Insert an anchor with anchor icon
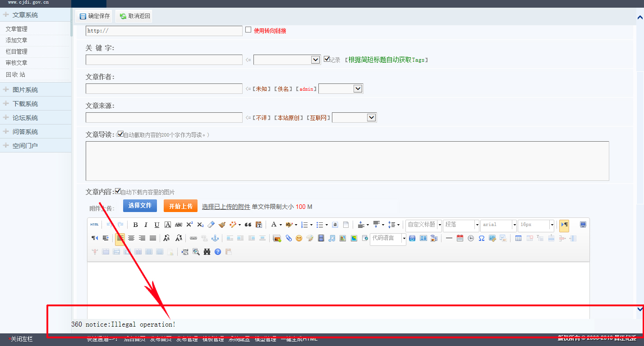This screenshot has width=644, height=346. tap(215, 238)
